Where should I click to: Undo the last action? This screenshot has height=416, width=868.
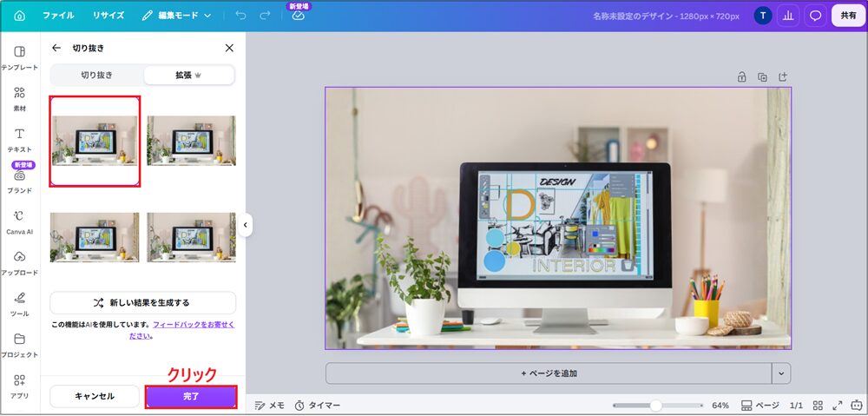(x=240, y=16)
